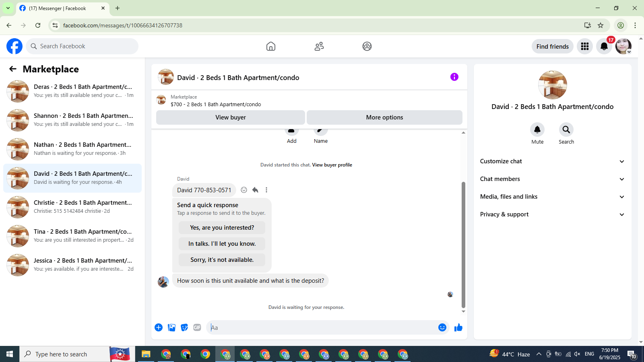Attach a photo or file
The image size is (644, 362).
click(x=171, y=327)
